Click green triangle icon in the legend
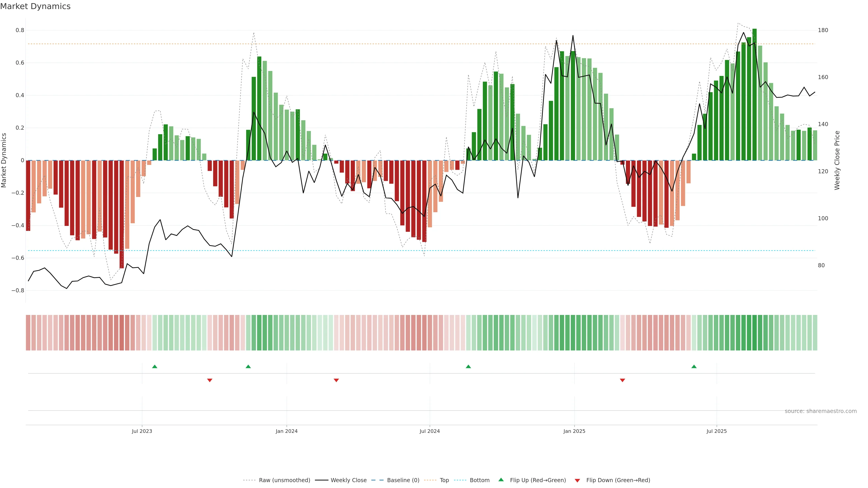This screenshot has width=868, height=488. [x=501, y=480]
